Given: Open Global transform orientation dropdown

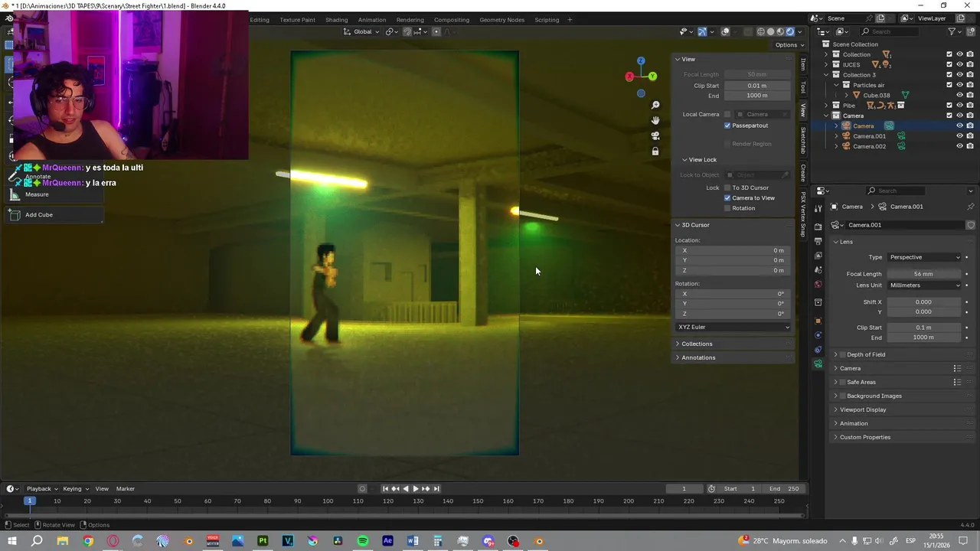Looking at the screenshot, I should (361, 31).
